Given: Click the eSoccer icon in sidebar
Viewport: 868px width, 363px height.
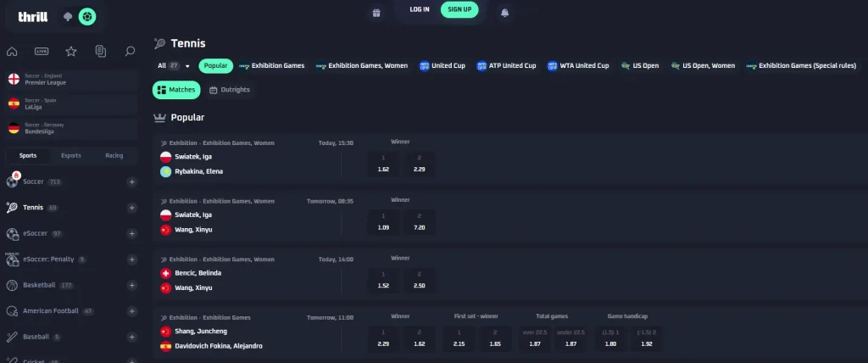Looking at the screenshot, I should [12, 234].
